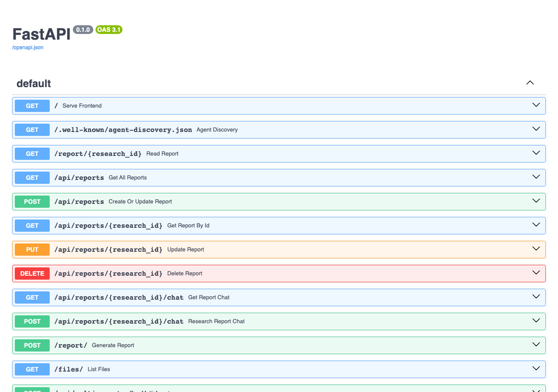558x392 pixels.
Task: Expand the Serve Frontend endpoint chevron
Action: tap(536, 105)
